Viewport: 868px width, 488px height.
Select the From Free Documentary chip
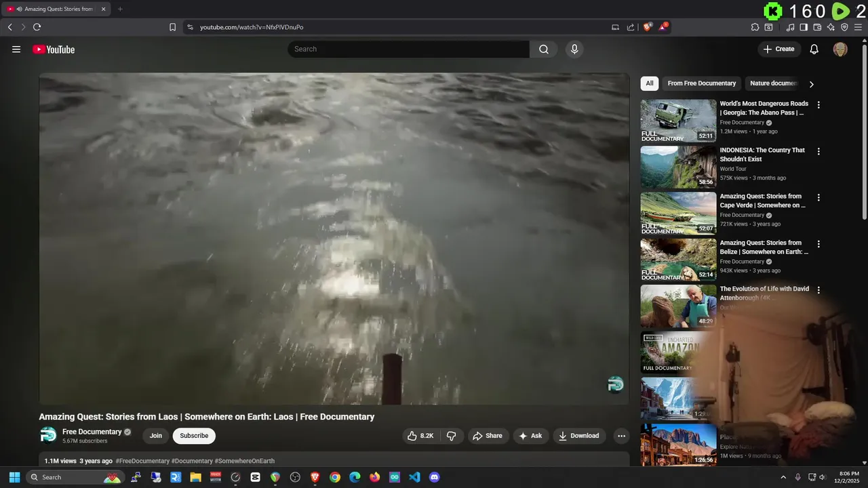702,83
